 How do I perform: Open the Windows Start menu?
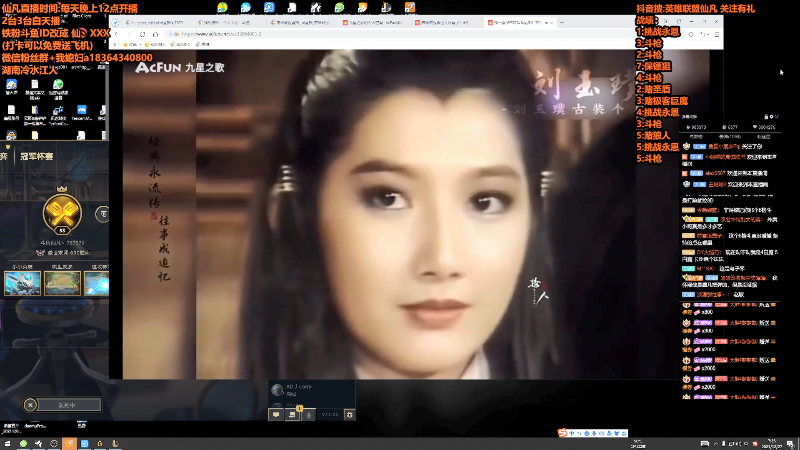7,444
